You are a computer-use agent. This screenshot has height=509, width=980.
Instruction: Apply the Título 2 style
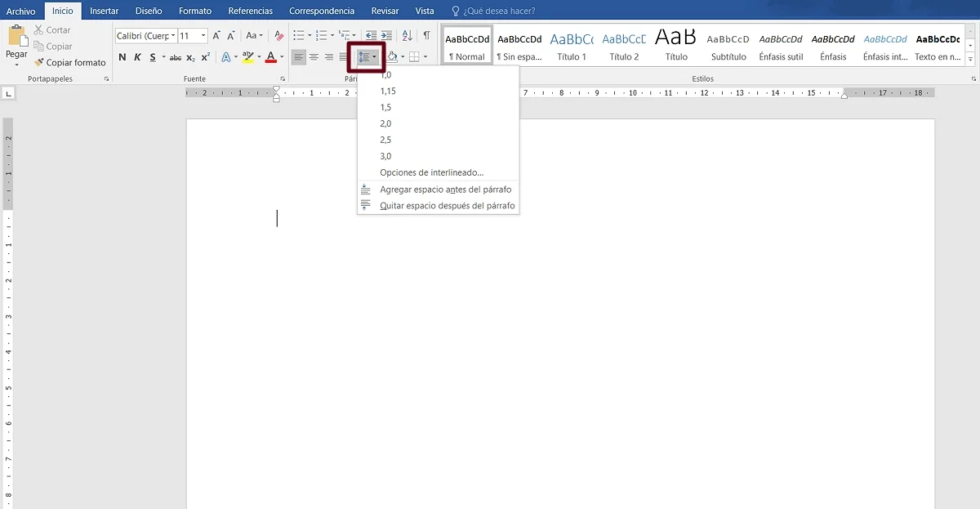coord(624,45)
